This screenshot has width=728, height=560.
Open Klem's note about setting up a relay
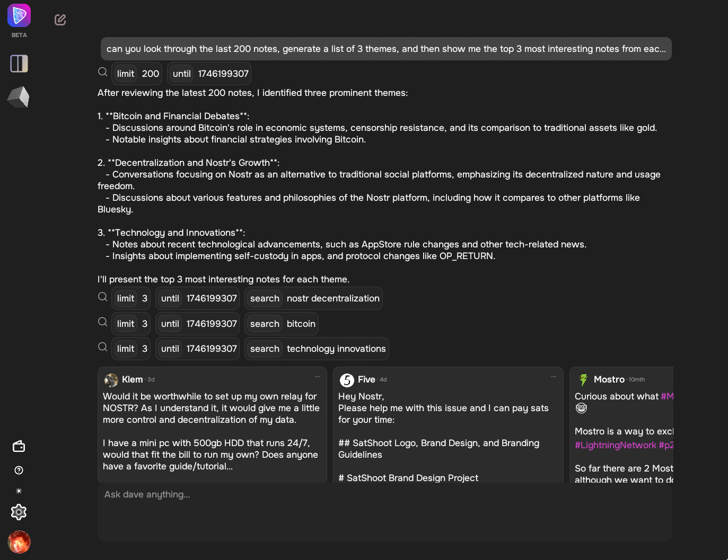click(x=212, y=425)
